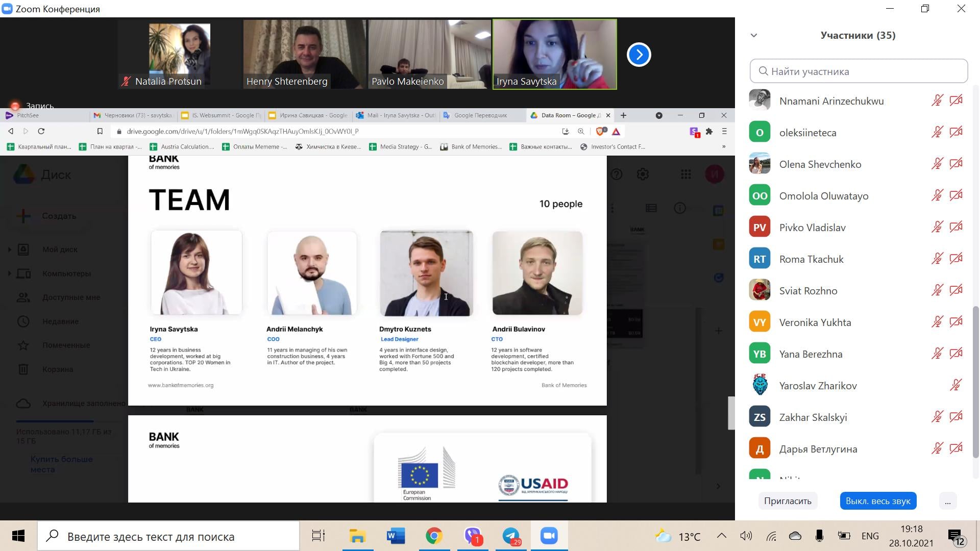
Task: Click muted mic icon for Yaroslav Zharikov
Action: click(x=956, y=385)
